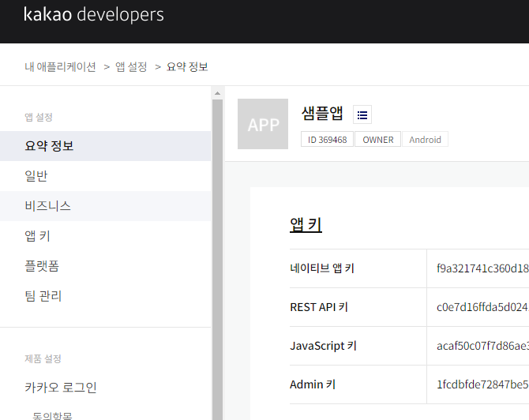529x420 pixels.
Task: Click the 앱 키 section heading link
Action: click(306, 225)
